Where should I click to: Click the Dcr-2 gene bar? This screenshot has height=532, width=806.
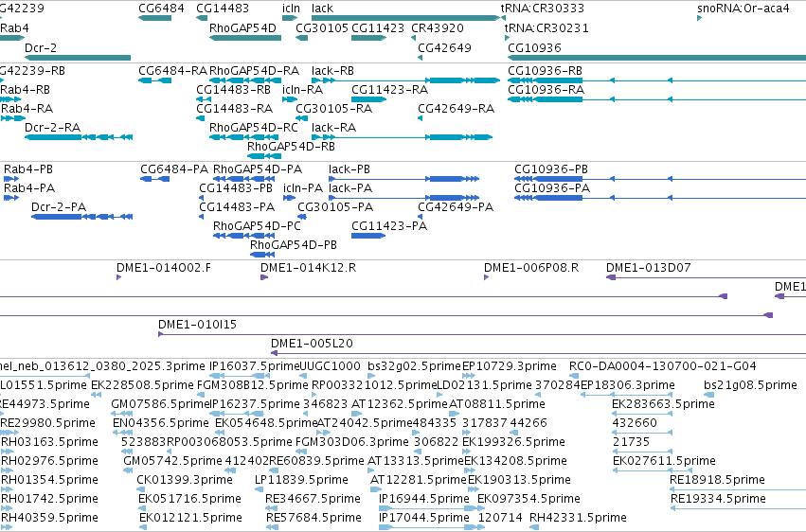pos(78,58)
